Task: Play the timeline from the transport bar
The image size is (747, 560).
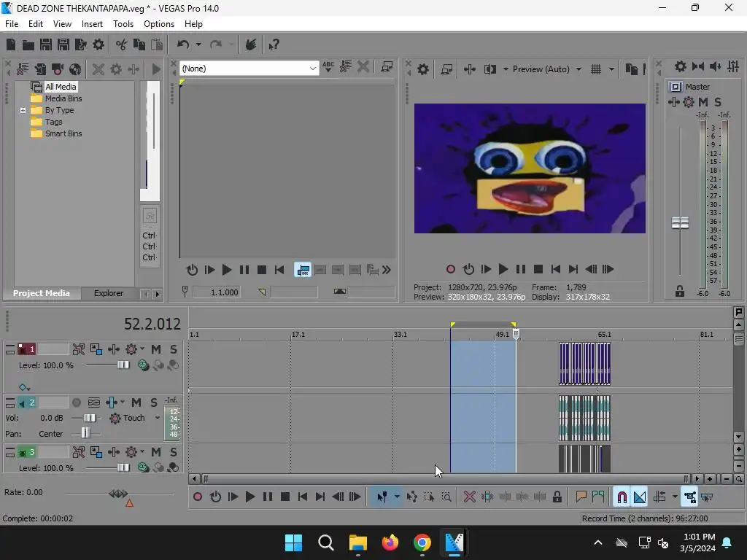Action: tap(249, 497)
